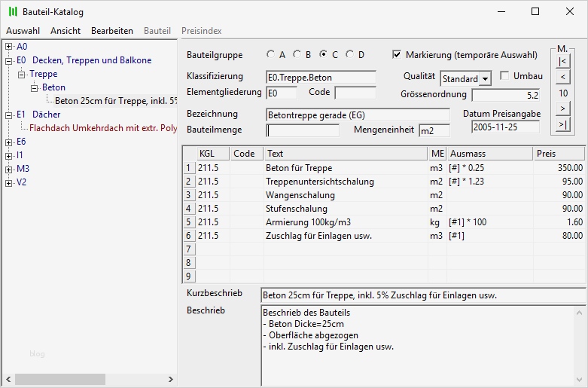The image size is (588, 388).
Task: Click the tree scrollbar right arrow
Action: pyautogui.click(x=171, y=379)
